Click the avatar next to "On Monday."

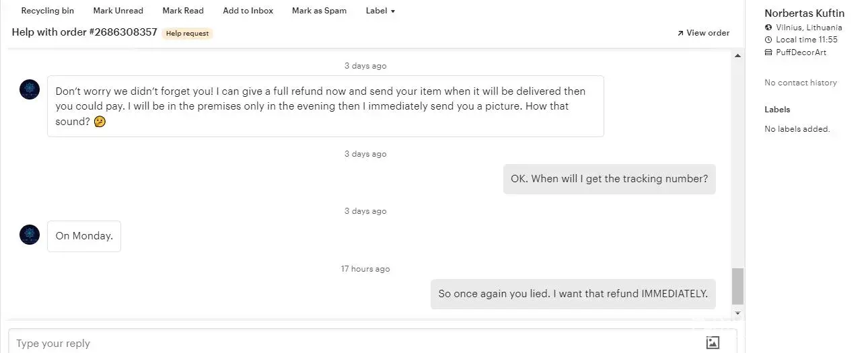click(30, 235)
